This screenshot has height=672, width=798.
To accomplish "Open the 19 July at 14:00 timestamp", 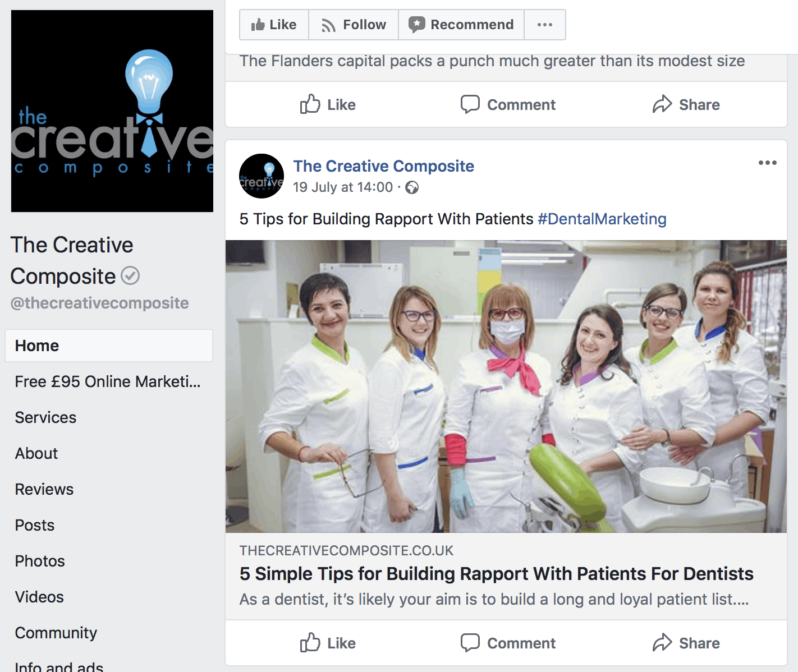I will 343,187.
